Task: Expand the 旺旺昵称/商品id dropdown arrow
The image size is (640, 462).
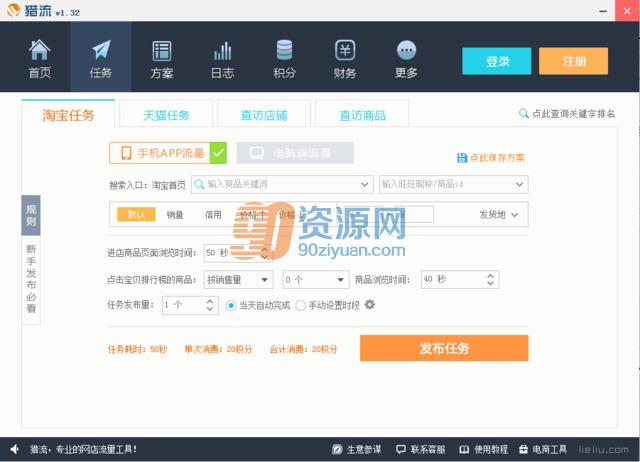Action: [x=519, y=184]
